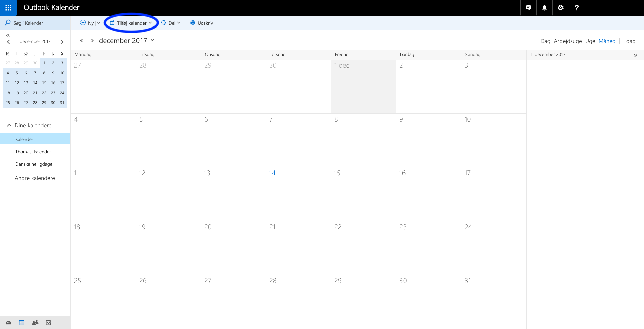
Task: Collapse the agenda pane double arrow
Action: pyautogui.click(x=635, y=55)
